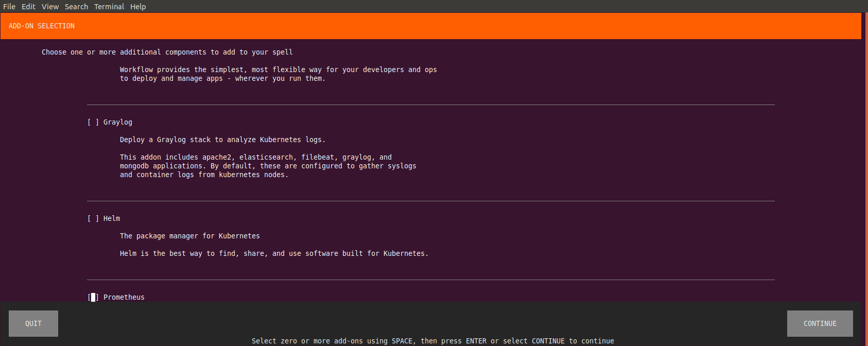This screenshot has width=868, height=346.
Task: Click the Helm label
Action: [112, 218]
